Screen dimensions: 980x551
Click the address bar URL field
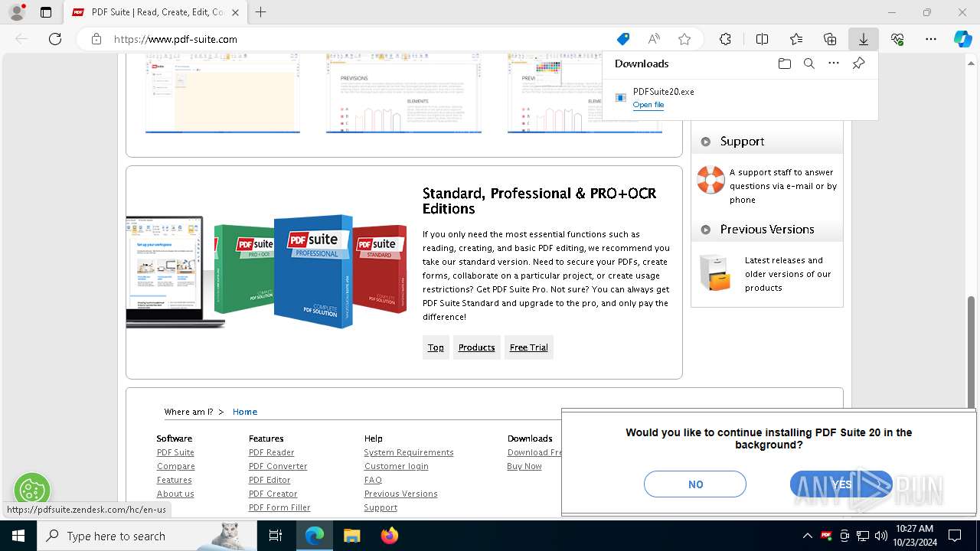(x=360, y=39)
